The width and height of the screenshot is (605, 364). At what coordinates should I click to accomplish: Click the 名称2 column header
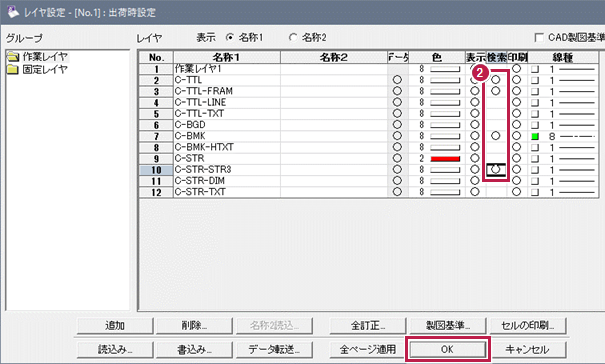[x=334, y=58]
